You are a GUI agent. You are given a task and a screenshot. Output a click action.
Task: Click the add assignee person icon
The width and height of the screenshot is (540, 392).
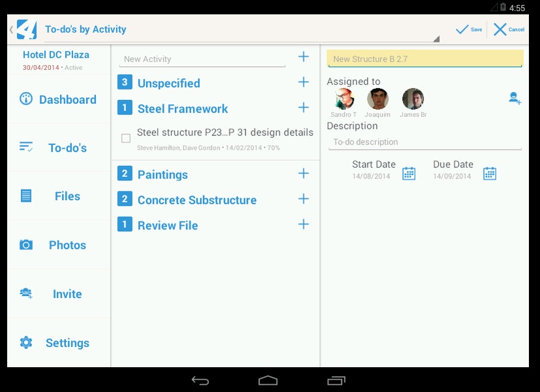(515, 98)
